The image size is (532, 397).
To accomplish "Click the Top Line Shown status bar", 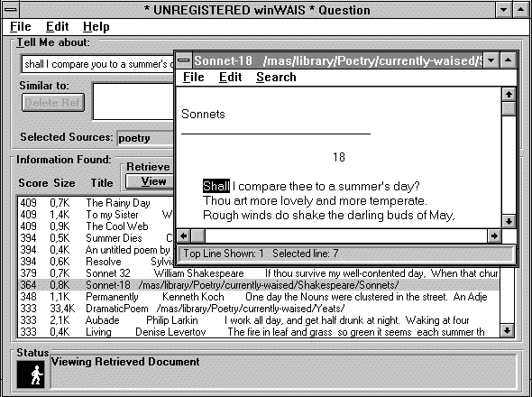I will (x=346, y=254).
